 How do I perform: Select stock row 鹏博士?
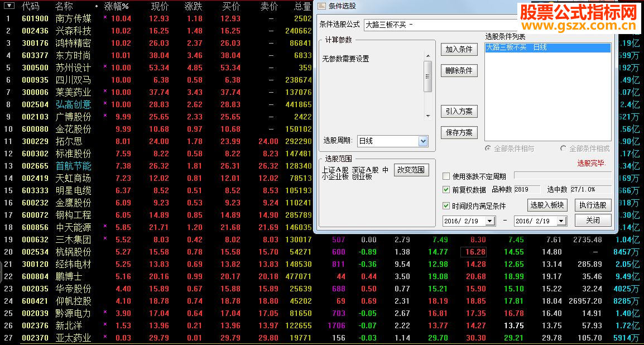pos(321,277)
